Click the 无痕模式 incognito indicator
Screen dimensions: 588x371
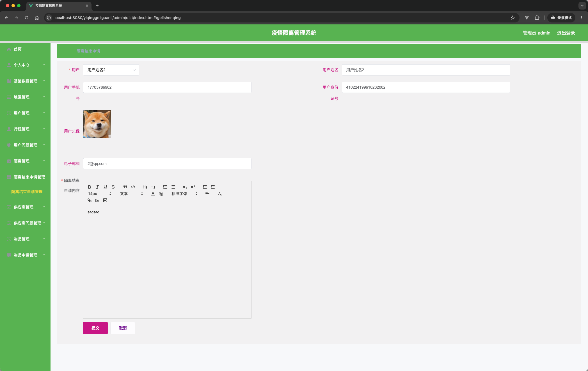(x=561, y=18)
